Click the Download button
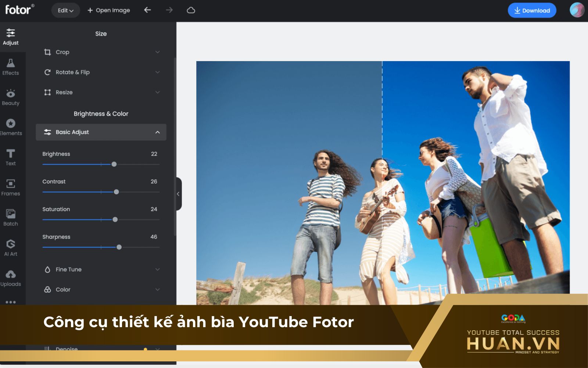Image resolution: width=588 pixels, height=368 pixels. point(532,10)
